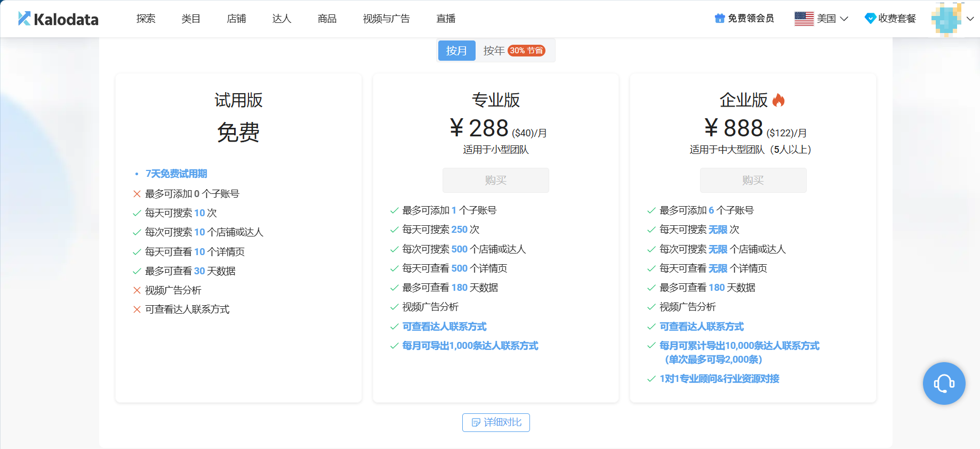Click the diamond icon beside 收费套餐

870,19
